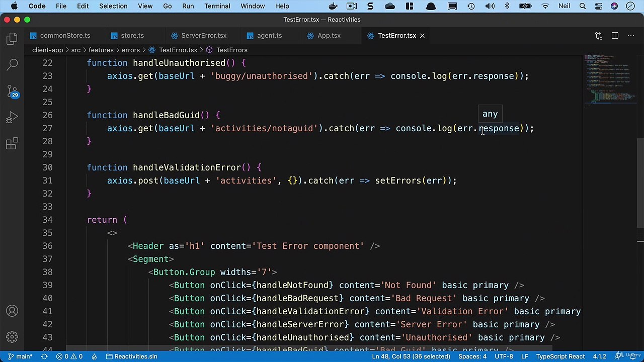Change the LF end of line sequence

[524, 356]
